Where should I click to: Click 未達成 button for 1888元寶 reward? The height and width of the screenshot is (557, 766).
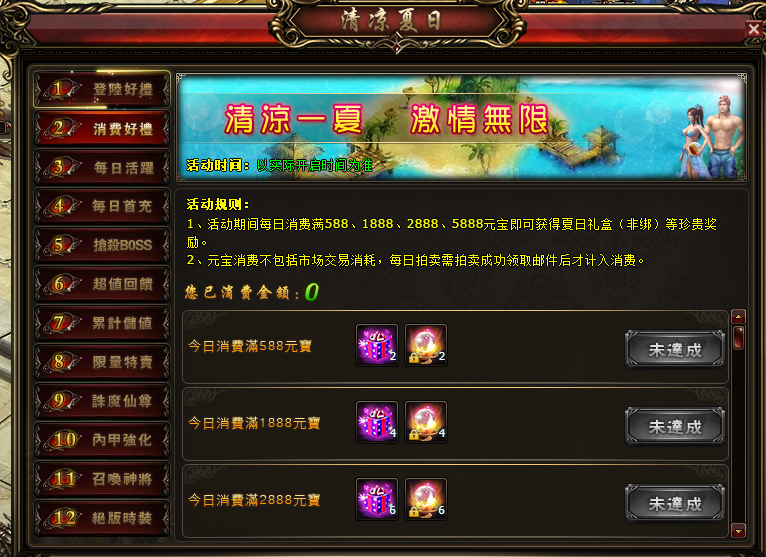point(675,426)
